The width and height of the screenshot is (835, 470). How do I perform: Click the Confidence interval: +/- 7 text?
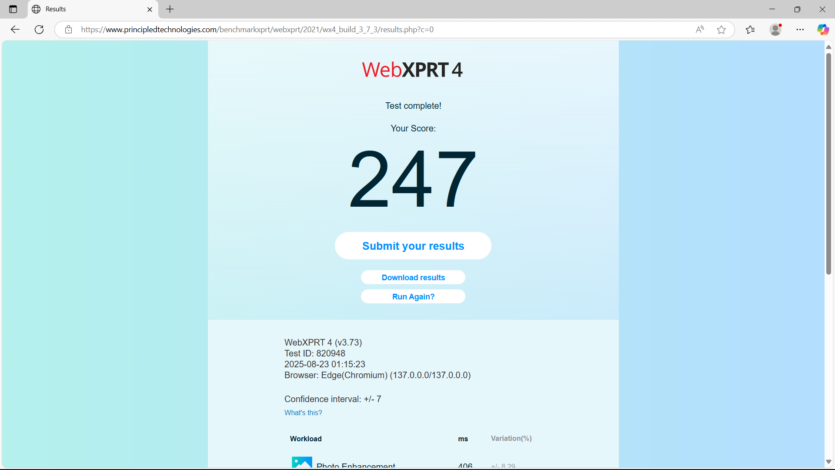[x=333, y=399]
